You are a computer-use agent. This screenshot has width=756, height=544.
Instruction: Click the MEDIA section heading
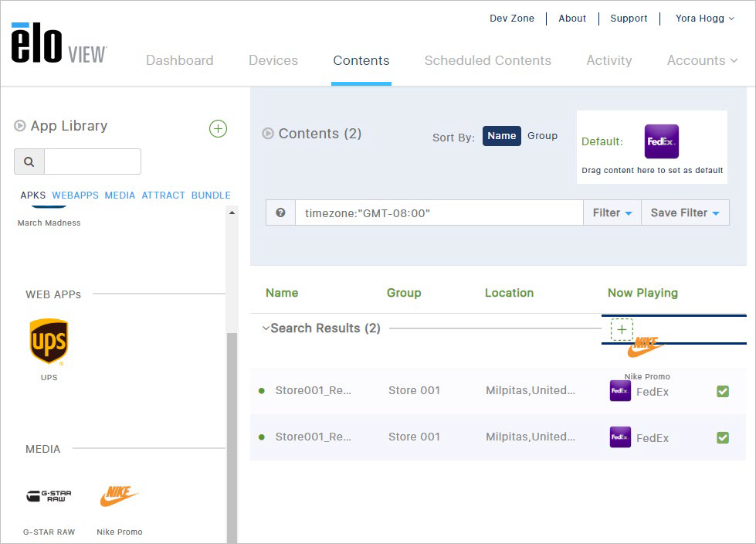(x=43, y=449)
